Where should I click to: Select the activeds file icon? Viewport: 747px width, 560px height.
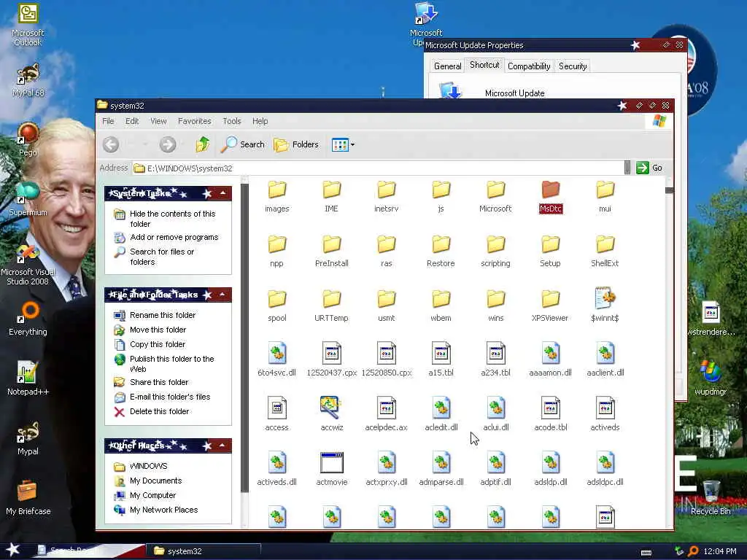pyautogui.click(x=605, y=414)
